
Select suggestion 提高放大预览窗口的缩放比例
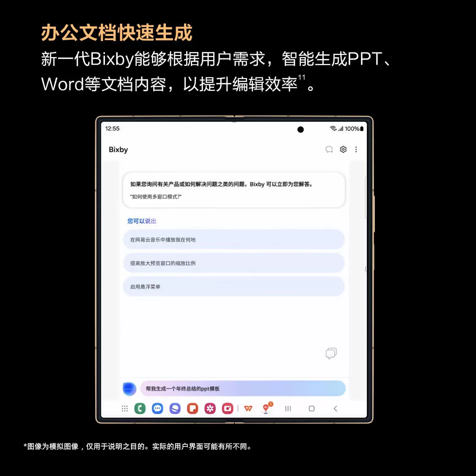coord(234,263)
